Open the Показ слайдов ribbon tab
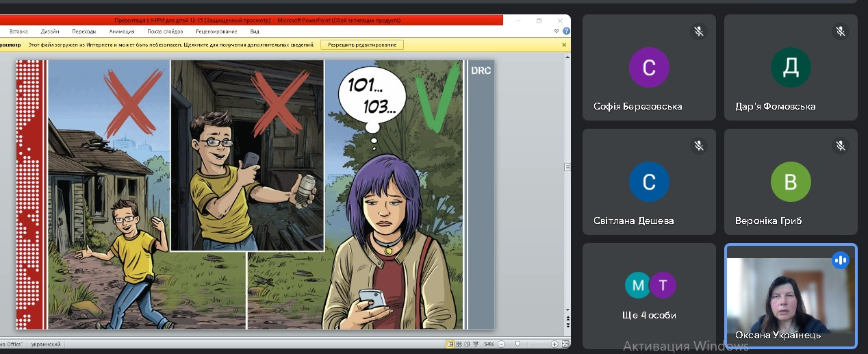868x354 pixels. point(165,31)
